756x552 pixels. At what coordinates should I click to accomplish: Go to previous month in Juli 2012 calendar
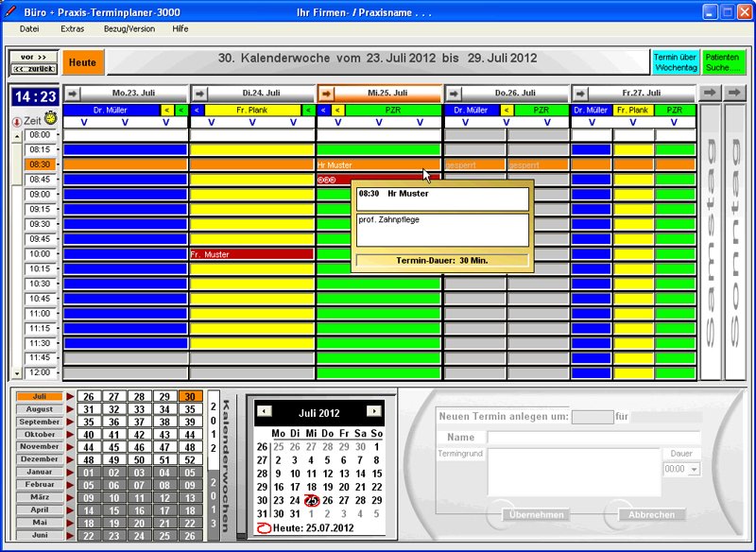tap(265, 411)
